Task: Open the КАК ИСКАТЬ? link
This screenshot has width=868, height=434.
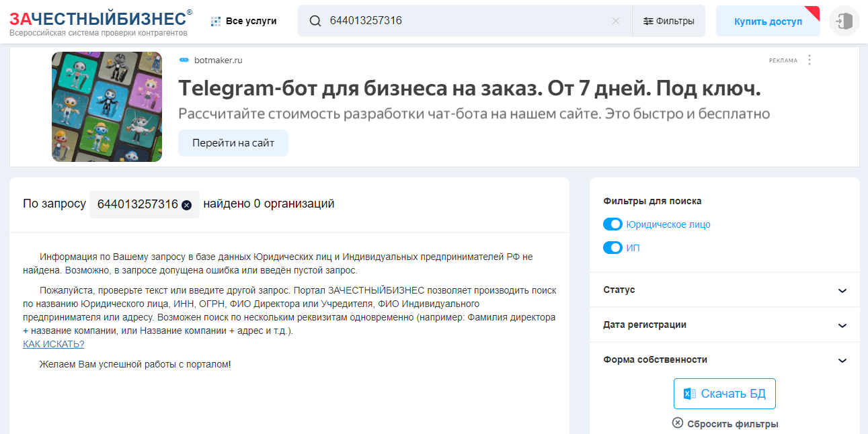Action: (x=54, y=344)
